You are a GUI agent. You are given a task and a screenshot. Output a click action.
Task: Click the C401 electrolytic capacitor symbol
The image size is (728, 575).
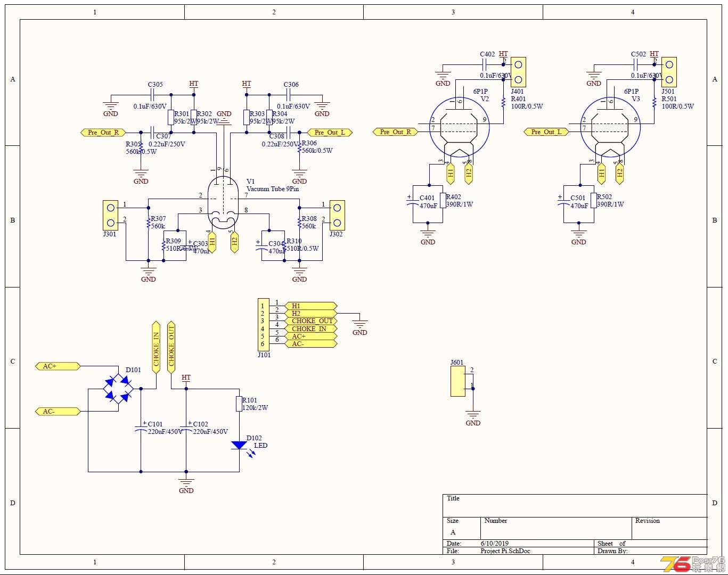click(x=413, y=201)
